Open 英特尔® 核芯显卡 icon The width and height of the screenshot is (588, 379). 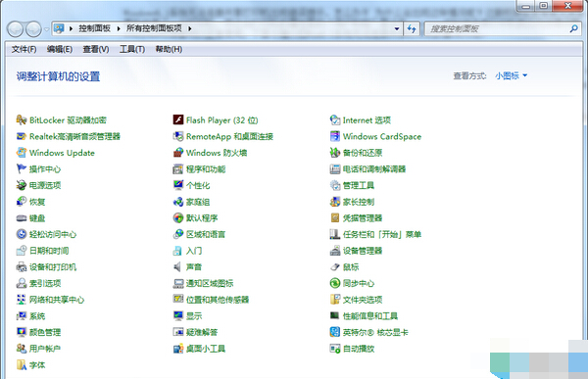pos(335,332)
